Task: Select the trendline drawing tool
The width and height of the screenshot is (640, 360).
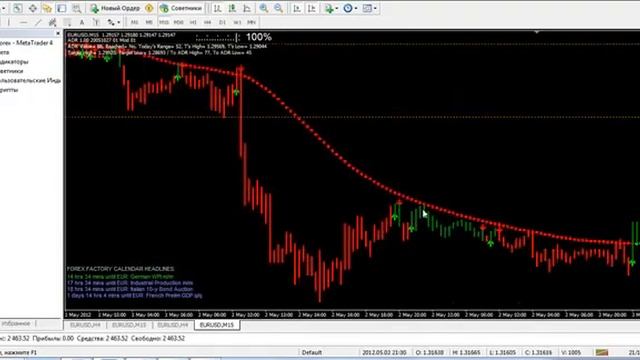Action: coord(38,22)
